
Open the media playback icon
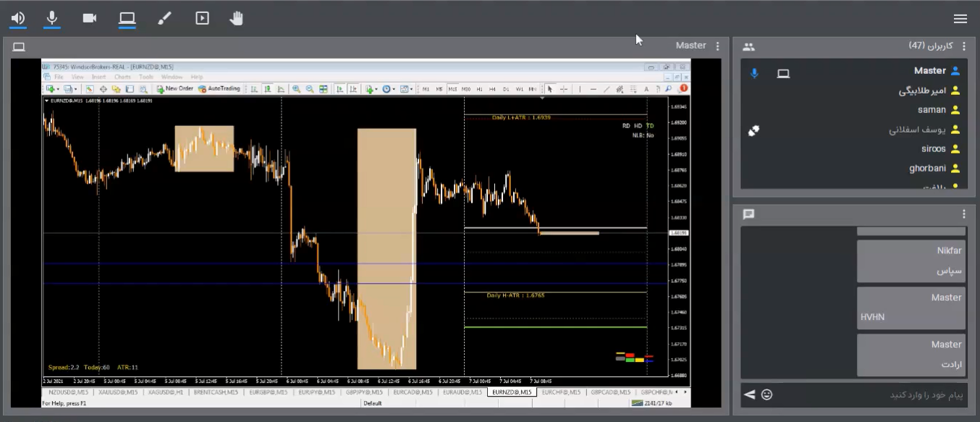pos(202,18)
